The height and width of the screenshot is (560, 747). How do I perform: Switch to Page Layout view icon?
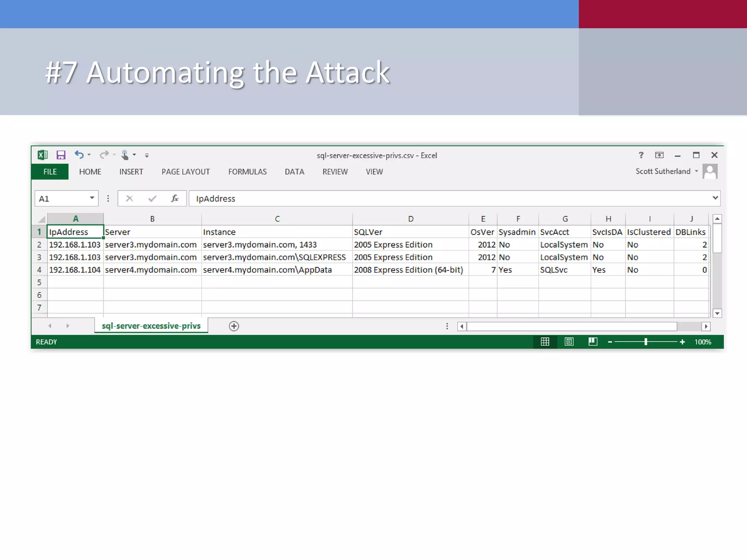coord(569,342)
